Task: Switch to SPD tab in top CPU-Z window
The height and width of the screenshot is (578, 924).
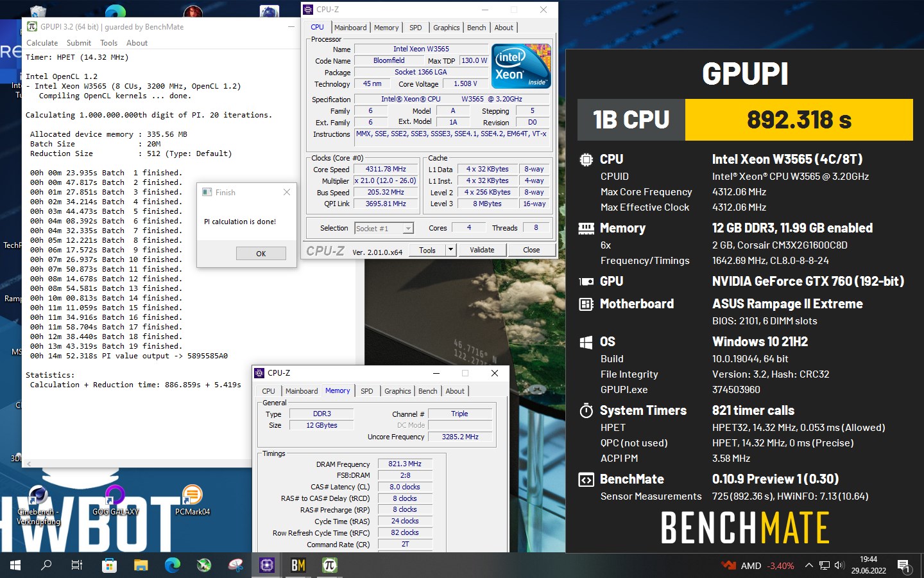Action: (x=416, y=28)
